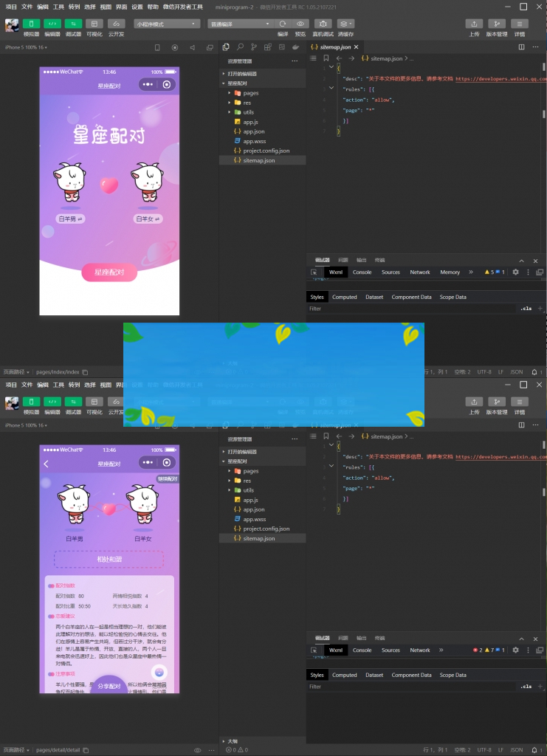Switch sign using the 白羊女 selector with arrows

tap(148, 219)
